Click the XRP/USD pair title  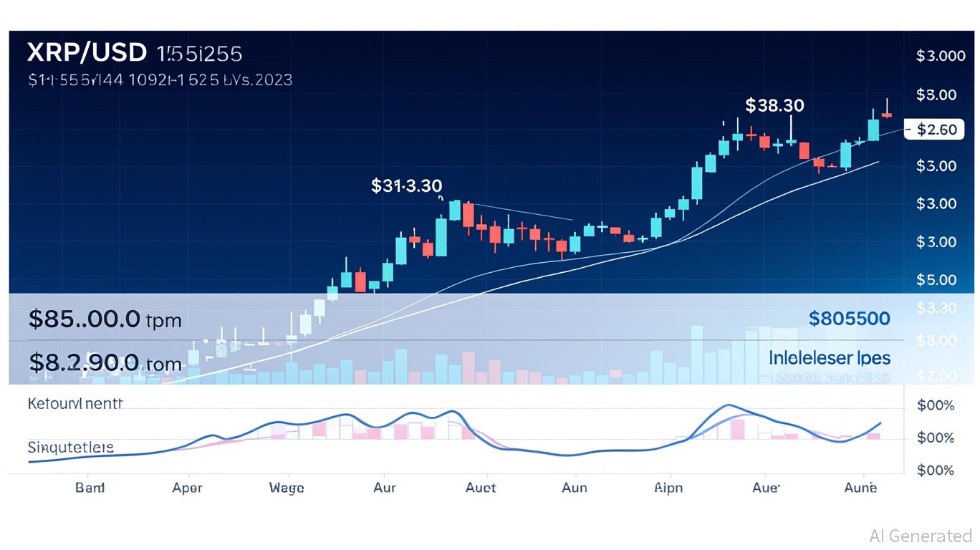point(87,53)
